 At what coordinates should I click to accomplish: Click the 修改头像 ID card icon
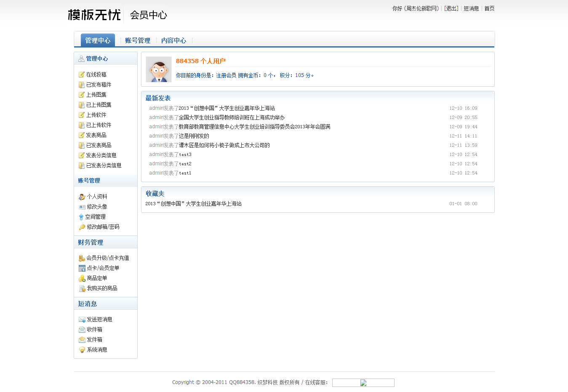pos(82,207)
